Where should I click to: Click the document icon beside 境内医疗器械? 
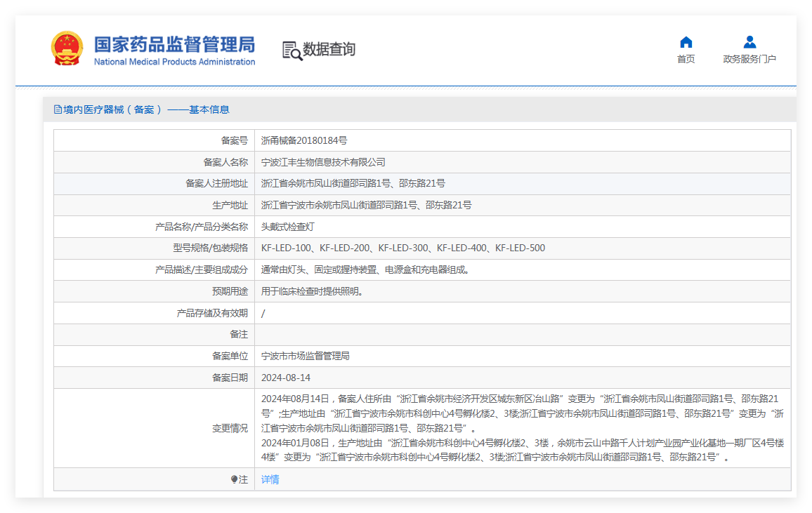click(58, 109)
